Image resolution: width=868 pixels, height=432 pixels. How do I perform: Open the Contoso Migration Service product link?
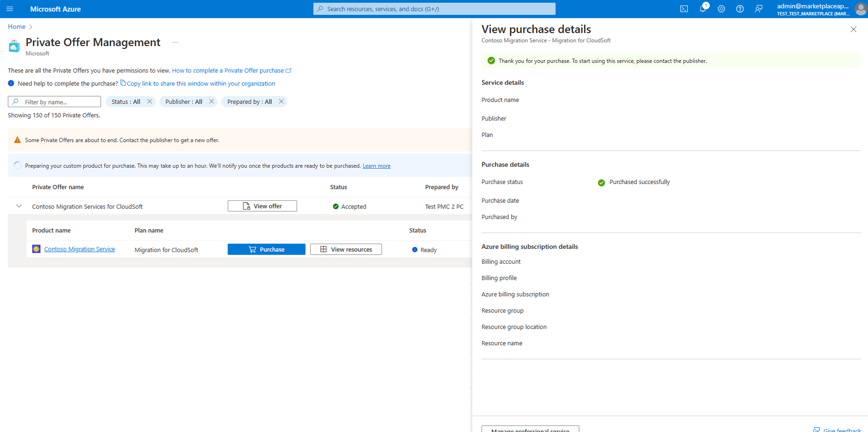pyautogui.click(x=79, y=249)
